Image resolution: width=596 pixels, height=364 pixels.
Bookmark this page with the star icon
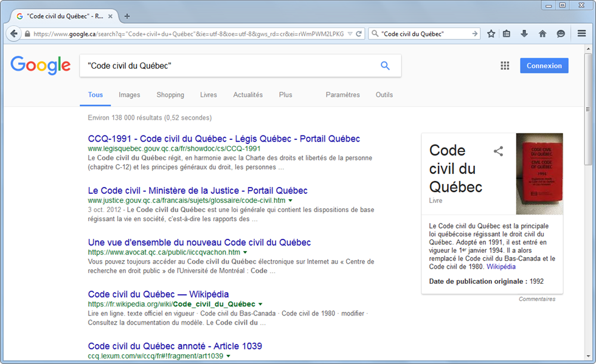[491, 33]
